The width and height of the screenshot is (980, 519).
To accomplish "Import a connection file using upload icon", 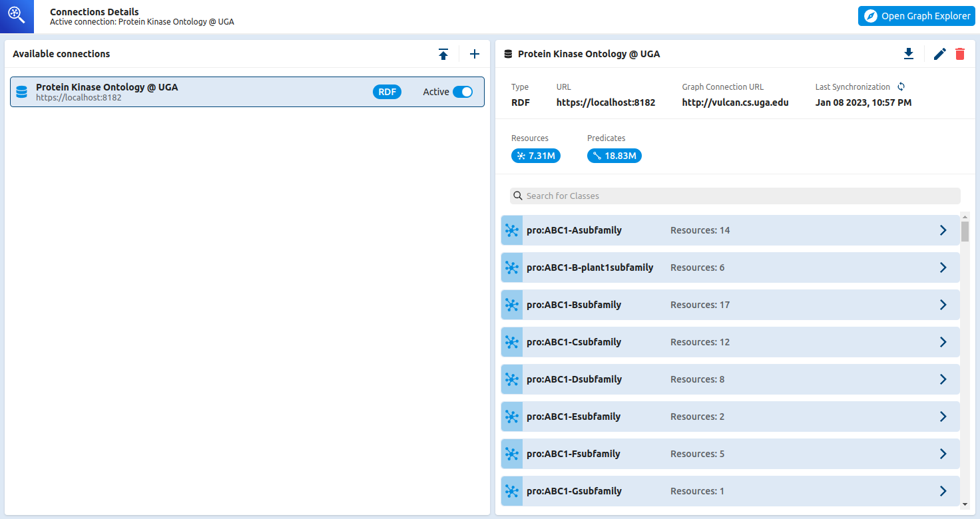I will point(443,55).
